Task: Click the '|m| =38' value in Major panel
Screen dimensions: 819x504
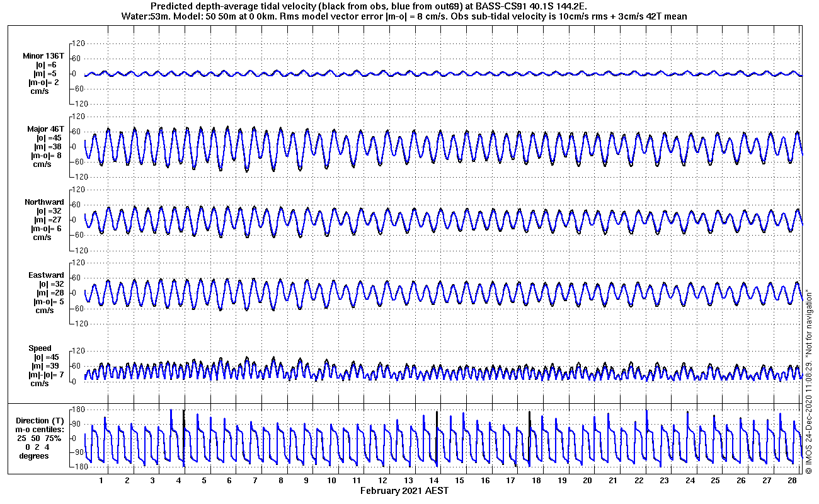Action: (48, 147)
